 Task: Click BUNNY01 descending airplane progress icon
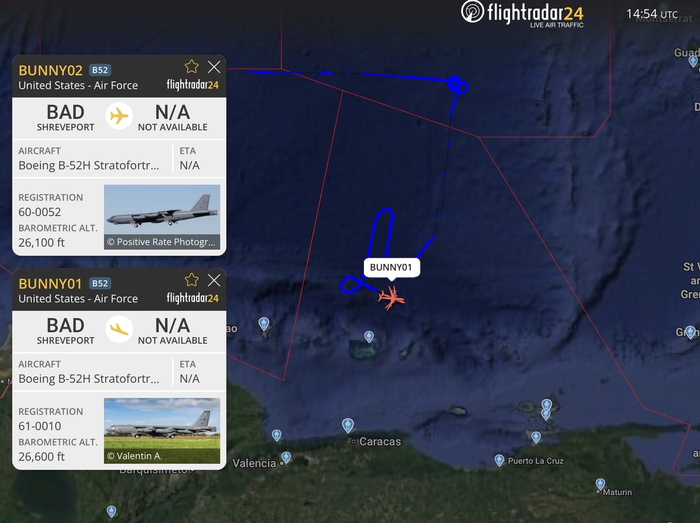119,329
